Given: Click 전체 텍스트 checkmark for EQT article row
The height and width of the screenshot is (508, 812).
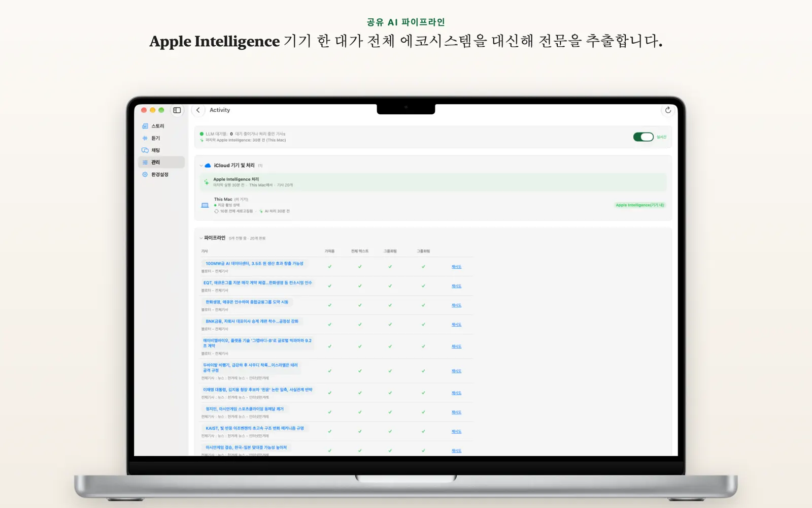Looking at the screenshot, I should (x=360, y=286).
